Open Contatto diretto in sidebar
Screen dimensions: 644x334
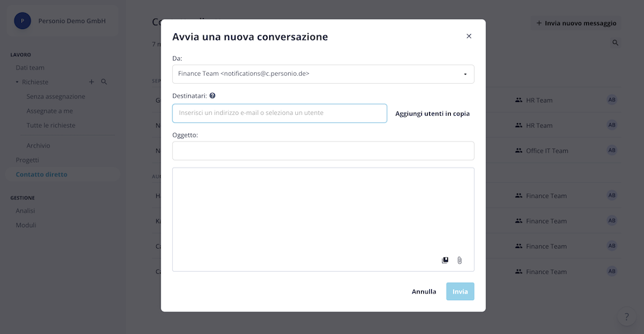coord(41,174)
